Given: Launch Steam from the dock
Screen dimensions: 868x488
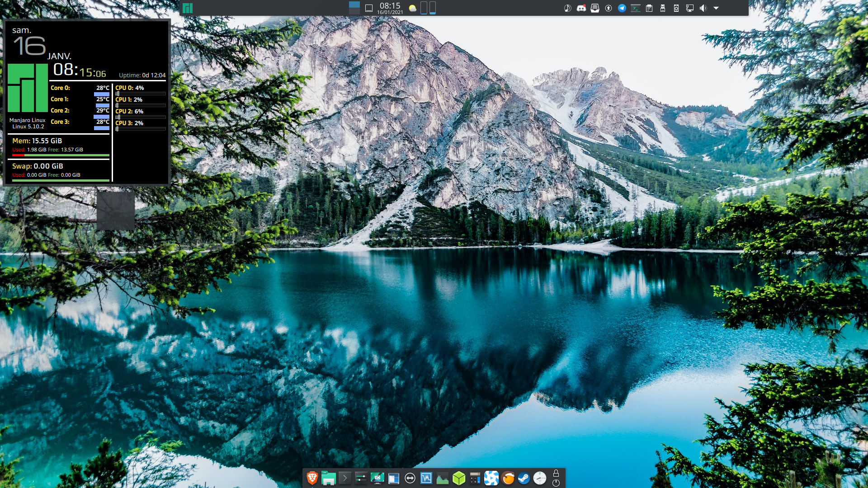Looking at the screenshot, I should point(524,478).
